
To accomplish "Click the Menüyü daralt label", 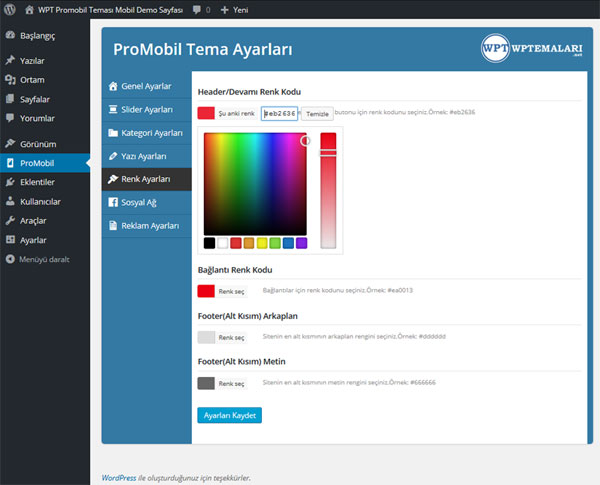I will coord(44,260).
